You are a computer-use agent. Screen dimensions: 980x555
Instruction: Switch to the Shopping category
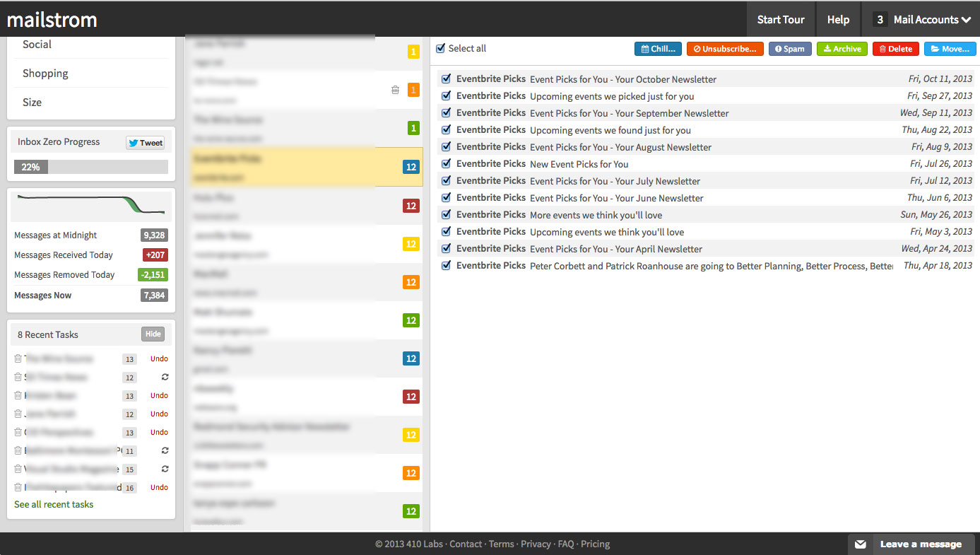[45, 73]
